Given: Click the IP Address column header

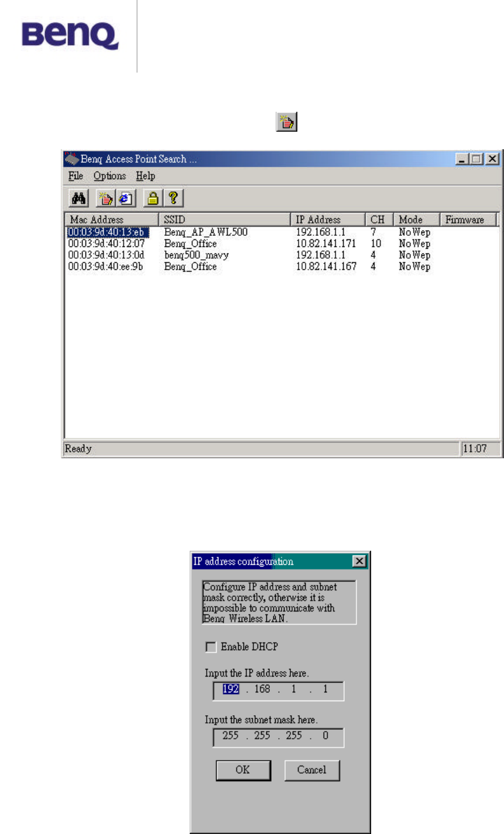Looking at the screenshot, I should click(x=328, y=219).
